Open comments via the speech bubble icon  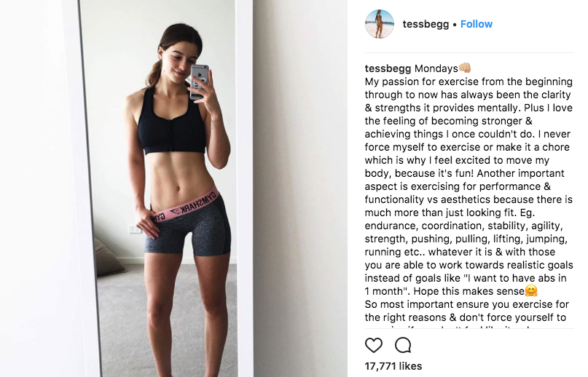[403, 345]
